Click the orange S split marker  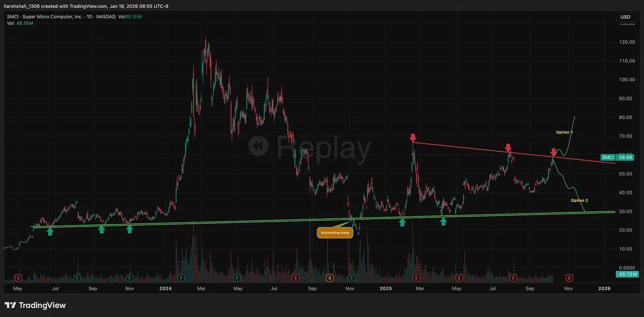[329, 278]
